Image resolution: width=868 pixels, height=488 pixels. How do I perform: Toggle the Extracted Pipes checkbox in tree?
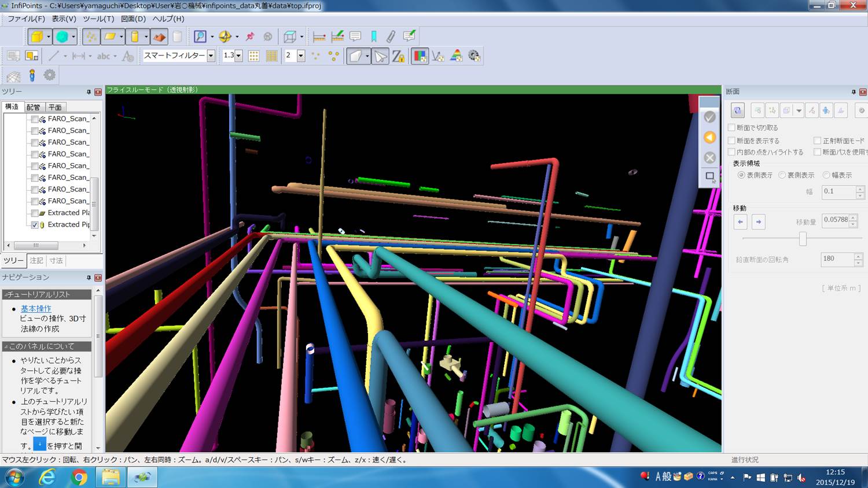pyautogui.click(x=35, y=225)
